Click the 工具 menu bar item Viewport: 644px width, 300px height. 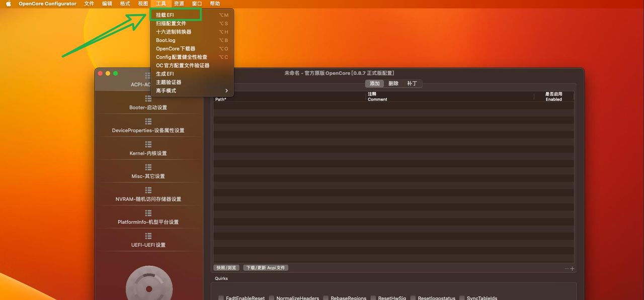click(x=161, y=4)
